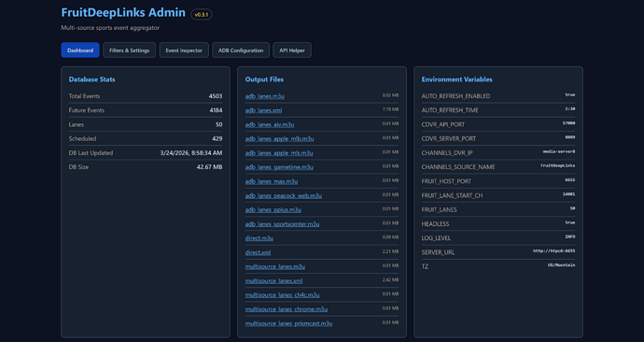Select the Scheduled value 429

(x=217, y=138)
